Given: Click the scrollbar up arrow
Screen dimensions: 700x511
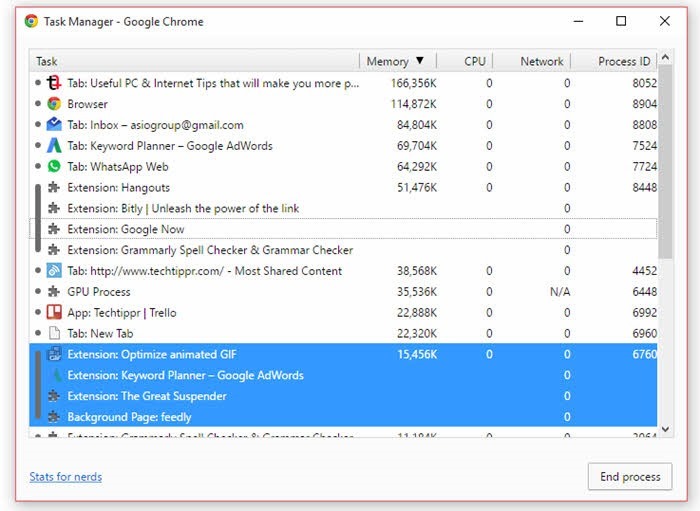Looking at the screenshot, I should [665, 58].
